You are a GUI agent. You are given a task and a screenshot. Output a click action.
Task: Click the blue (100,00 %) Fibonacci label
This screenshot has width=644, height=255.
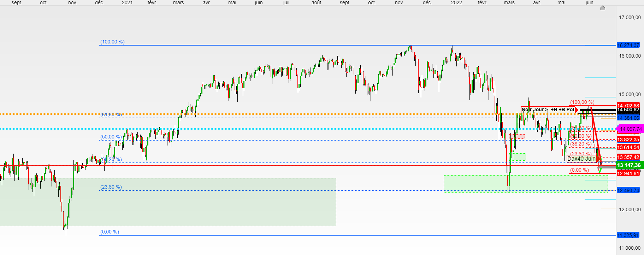[x=112, y=42]
